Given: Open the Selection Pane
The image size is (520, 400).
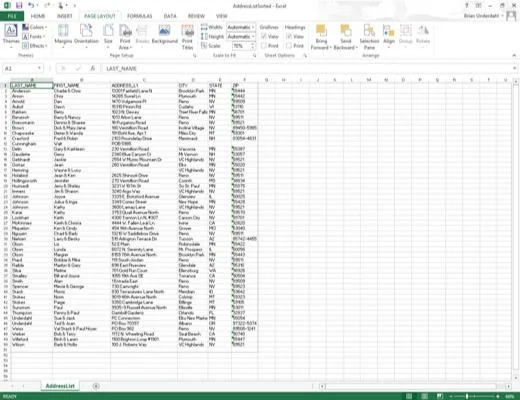Looking at the screenshot, I should point(369,36).
